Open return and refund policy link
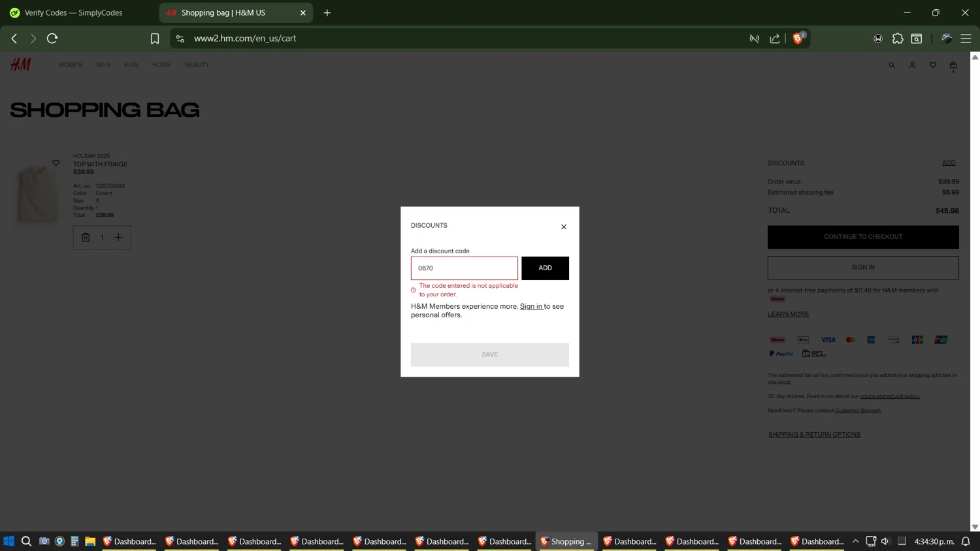This screenshot has width=980, height=551. coord(889,396)
